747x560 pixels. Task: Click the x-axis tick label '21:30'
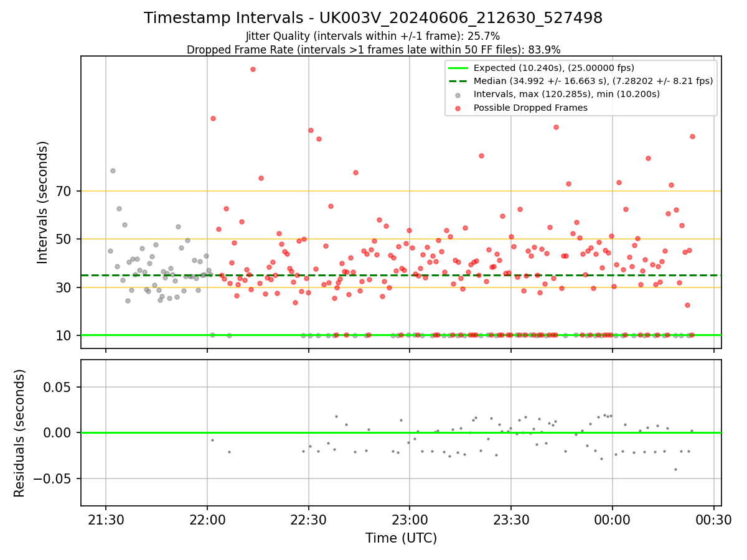point(106,520)
